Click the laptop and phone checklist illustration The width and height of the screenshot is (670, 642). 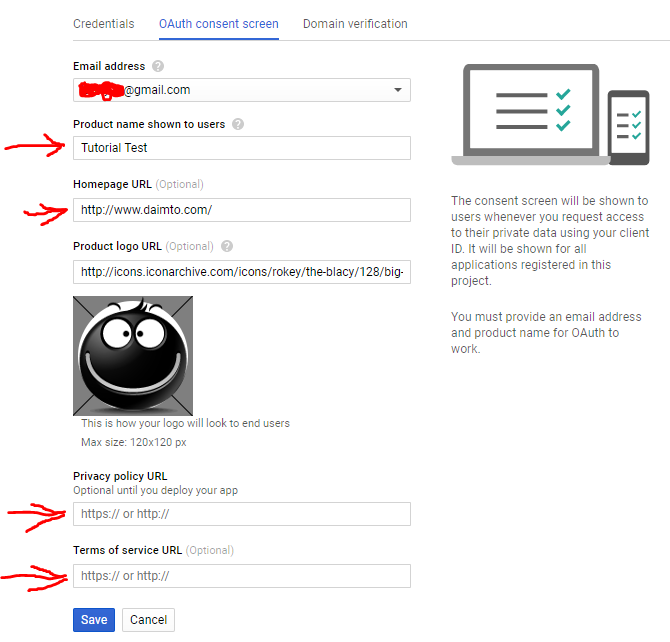coord(550,115)
